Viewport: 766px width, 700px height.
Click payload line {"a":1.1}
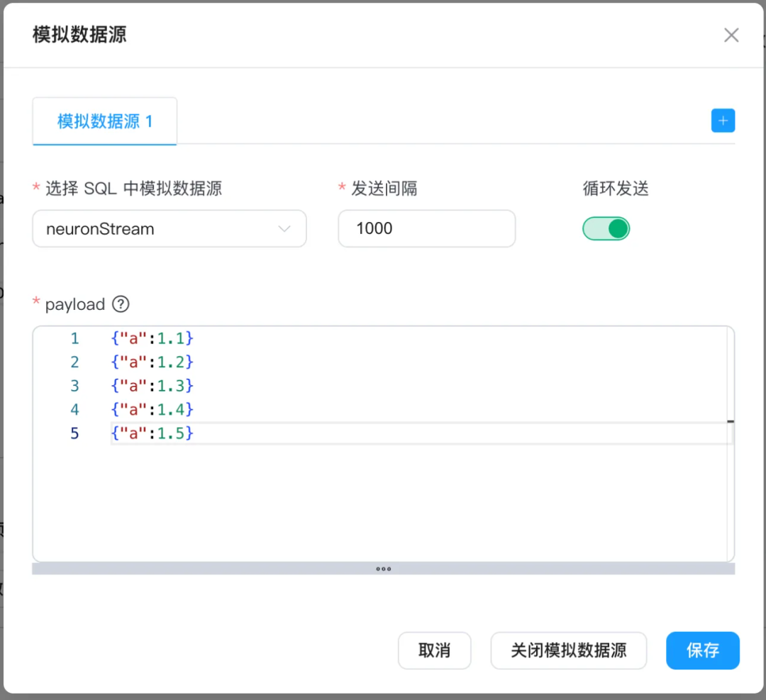pyautogui.click(x=152, y=338)
